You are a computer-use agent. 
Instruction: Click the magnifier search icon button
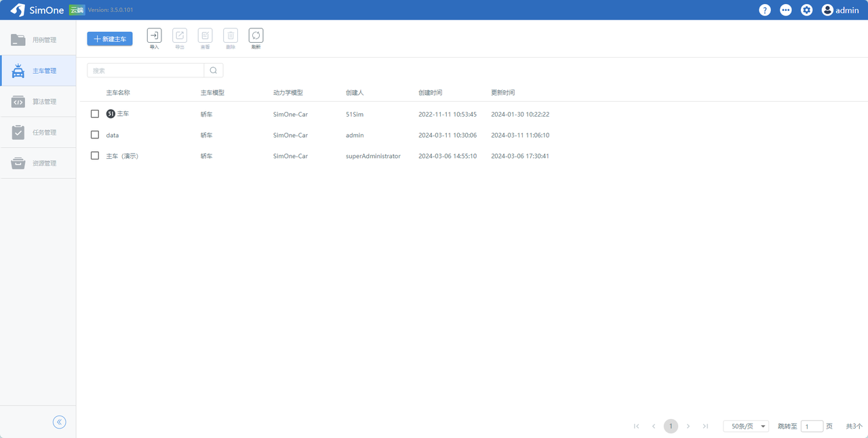[x=214, y=71]
